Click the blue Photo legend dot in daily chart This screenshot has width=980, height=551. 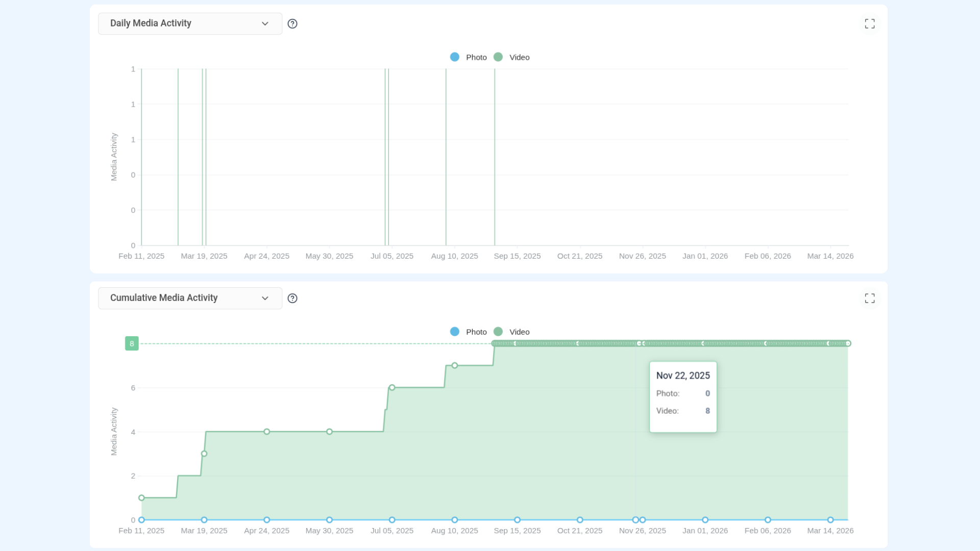454,57
